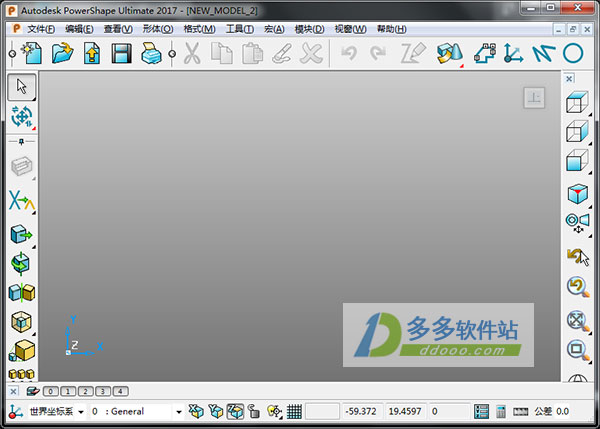Toggle level 4 button
The image size is (600, 429).
120,391
